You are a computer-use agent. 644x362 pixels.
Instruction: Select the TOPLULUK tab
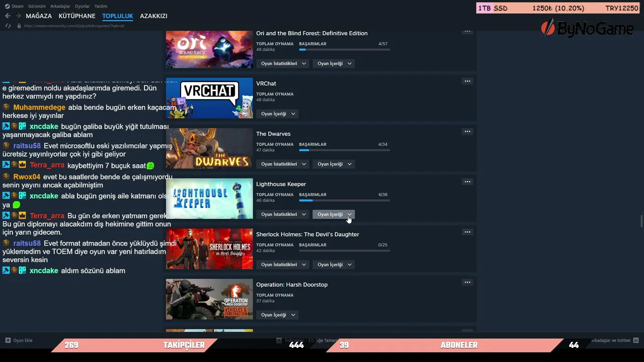(118, 16)
